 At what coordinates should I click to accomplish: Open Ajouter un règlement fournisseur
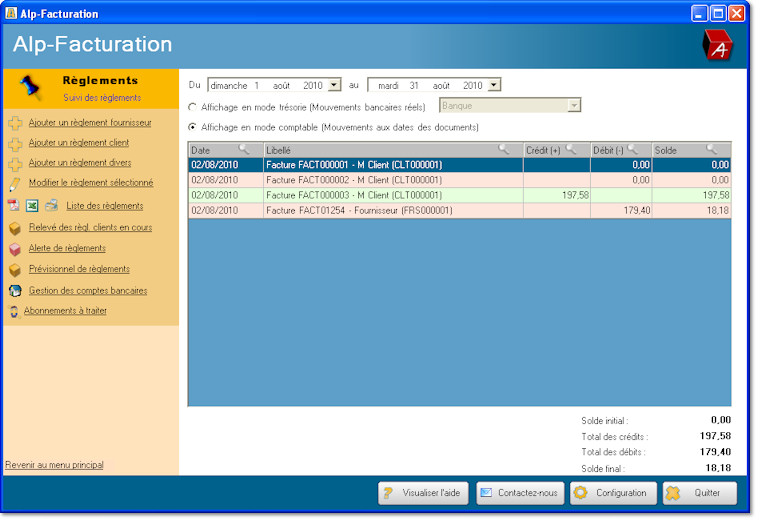pos(90,122)
